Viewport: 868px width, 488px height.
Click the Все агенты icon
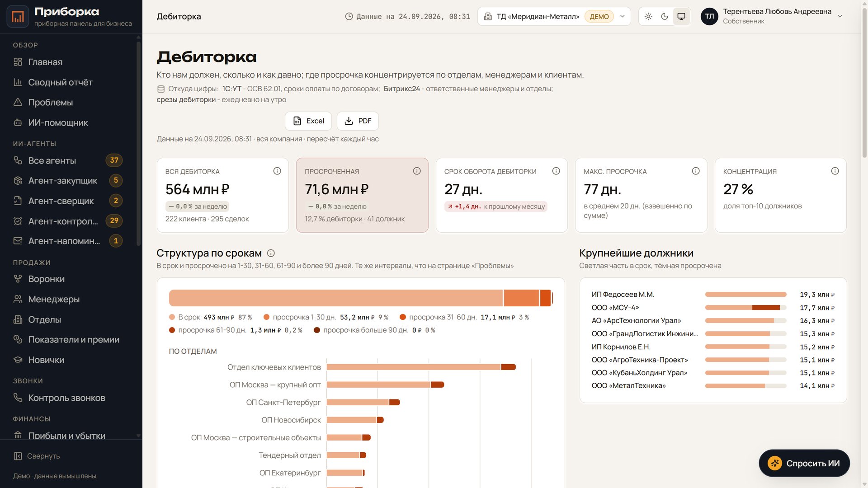click(x=18, y=160)
